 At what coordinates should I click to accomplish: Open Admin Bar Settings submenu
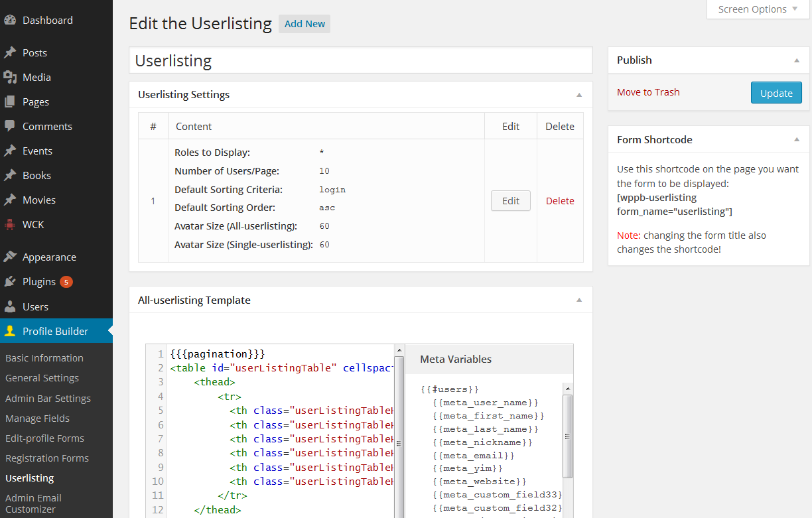pos(48,399)
